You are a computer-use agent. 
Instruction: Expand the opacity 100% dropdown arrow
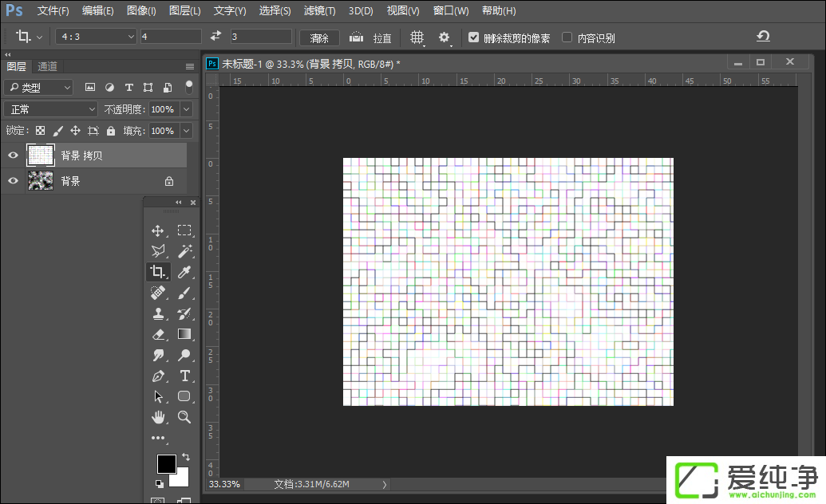tap(187, 109)
